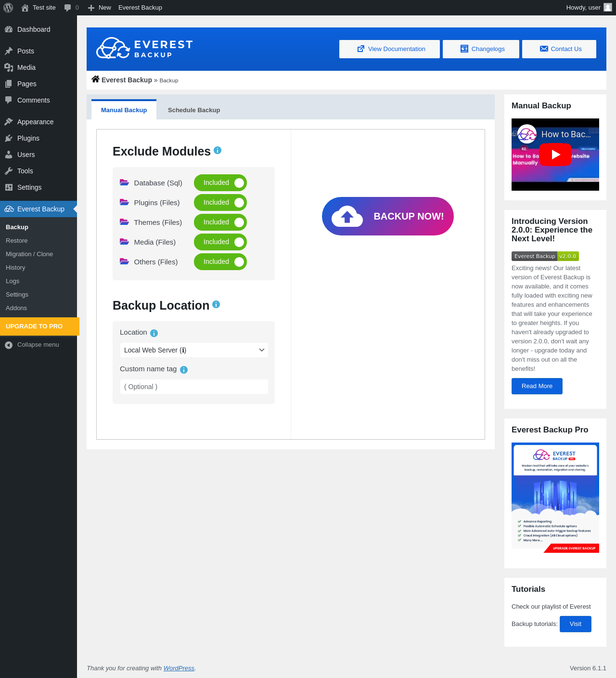Open Tools in the sidebar

38,171
